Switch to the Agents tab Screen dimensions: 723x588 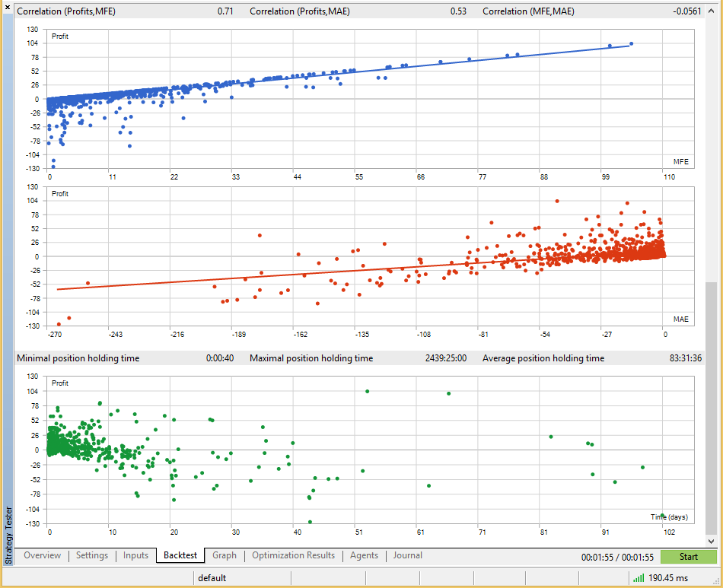point(364,556)
